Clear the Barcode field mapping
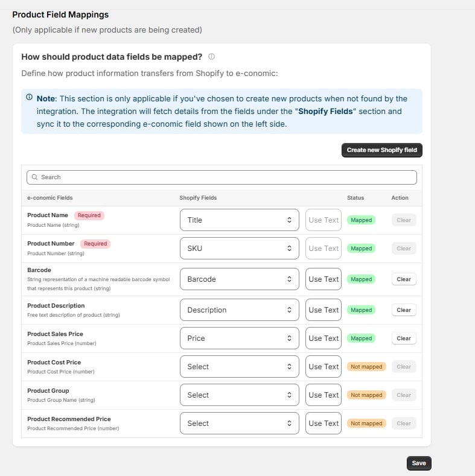The height and width of the screenshot is (476, 475). (x=404, y=279)
